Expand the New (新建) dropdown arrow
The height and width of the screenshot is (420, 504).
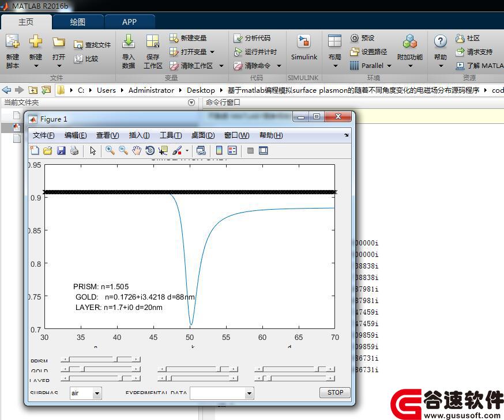point(36,66)
